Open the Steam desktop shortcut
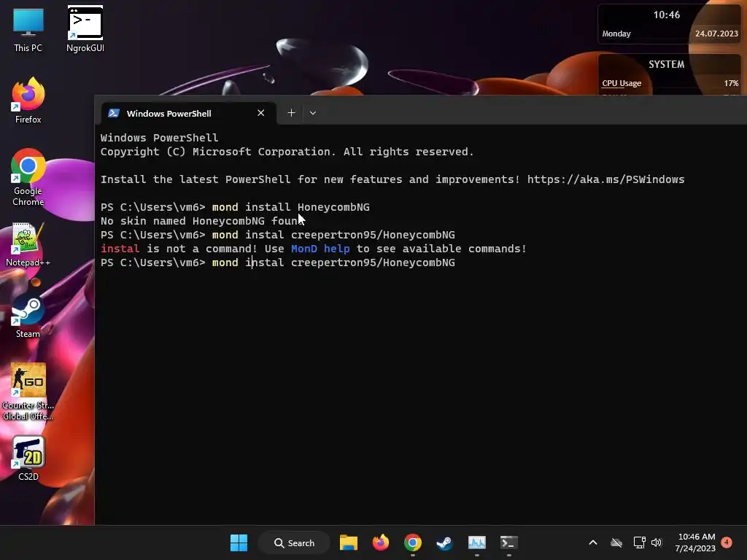 (28, 316)
